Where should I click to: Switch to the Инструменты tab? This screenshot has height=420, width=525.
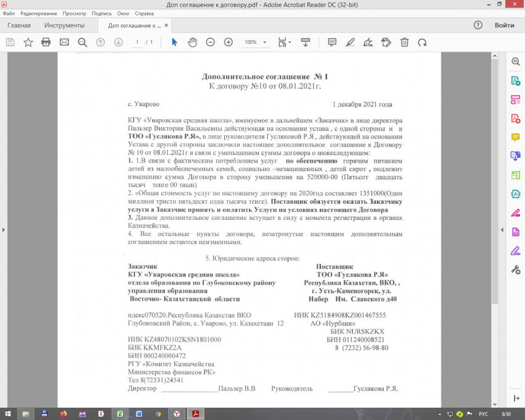tap(64, 25)
